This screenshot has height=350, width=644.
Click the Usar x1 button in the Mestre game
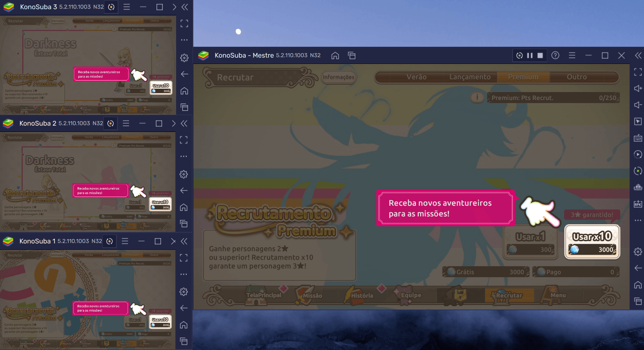[531, 242]
